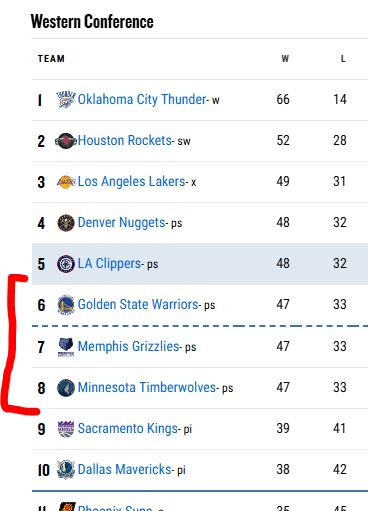
Task: Open the Houston Rockets team link
Action: (125, 140)
